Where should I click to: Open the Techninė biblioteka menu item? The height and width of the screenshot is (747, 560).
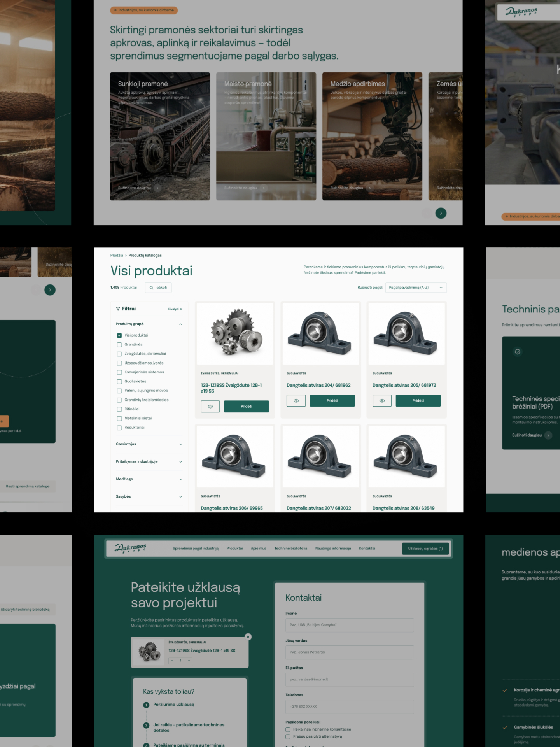(291, 549)
